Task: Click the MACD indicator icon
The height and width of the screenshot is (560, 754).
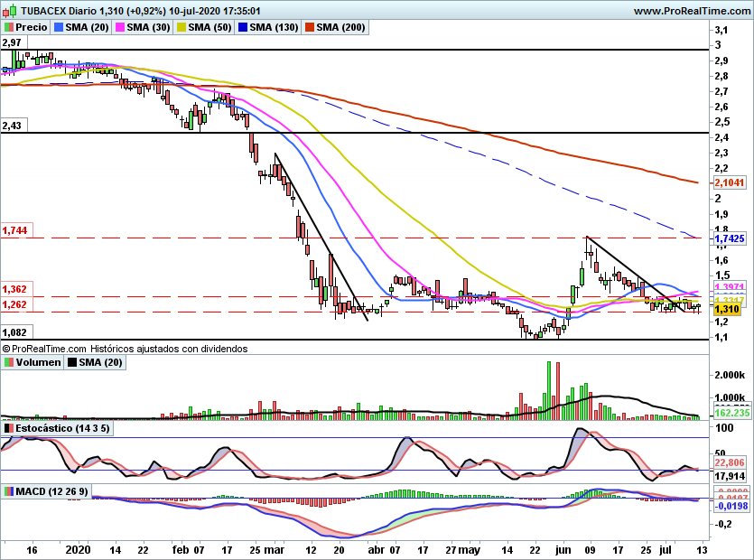Action: (x=9, y=492)
